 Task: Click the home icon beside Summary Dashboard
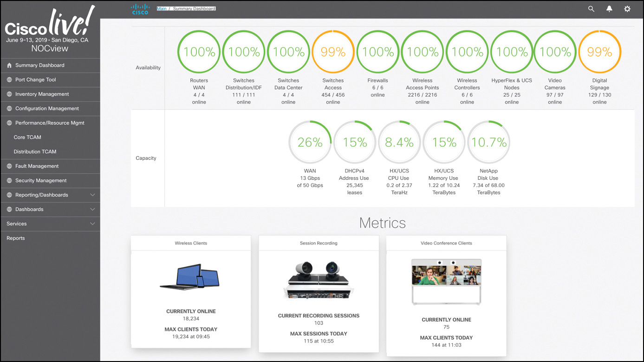pyautogui.click(x=9, y=66)
